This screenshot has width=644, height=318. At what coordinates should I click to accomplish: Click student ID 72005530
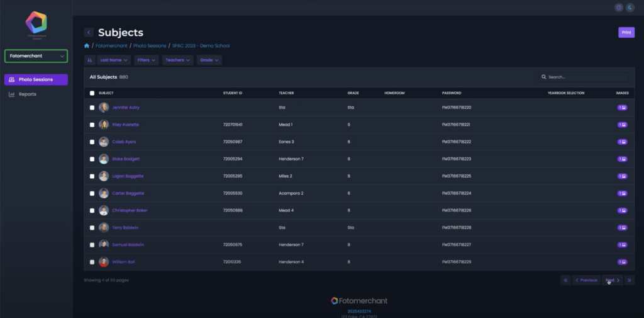[233, 193]
